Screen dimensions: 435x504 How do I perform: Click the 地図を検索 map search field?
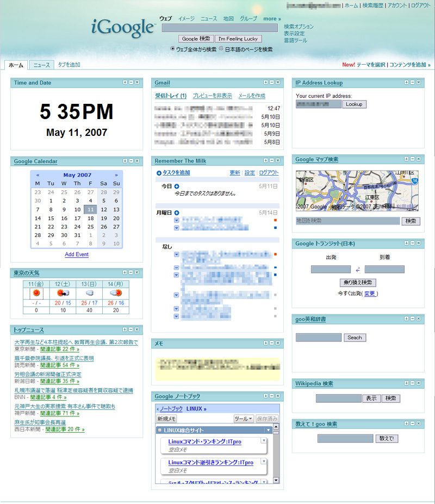pyautogui.click(x=348, y=221)
